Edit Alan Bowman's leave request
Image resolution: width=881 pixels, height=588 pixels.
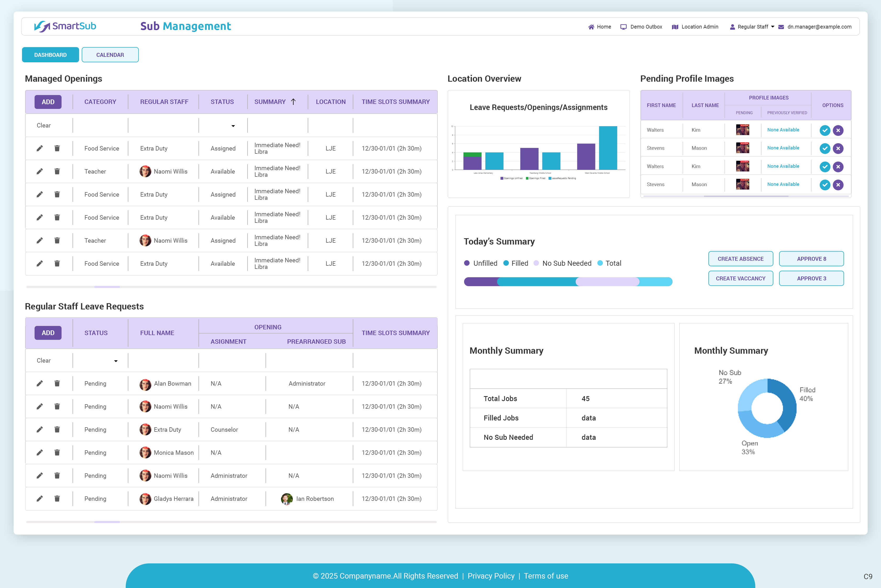39,383
